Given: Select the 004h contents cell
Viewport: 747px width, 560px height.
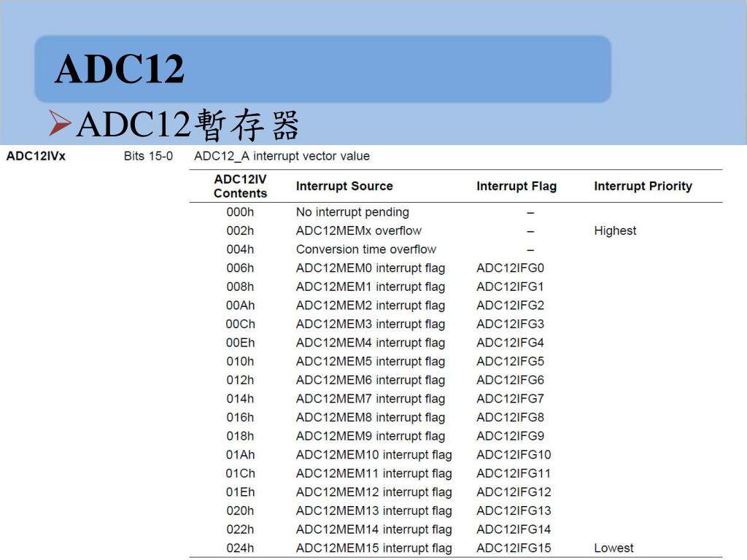Looking at the screenshot, I should coord(240,249).
